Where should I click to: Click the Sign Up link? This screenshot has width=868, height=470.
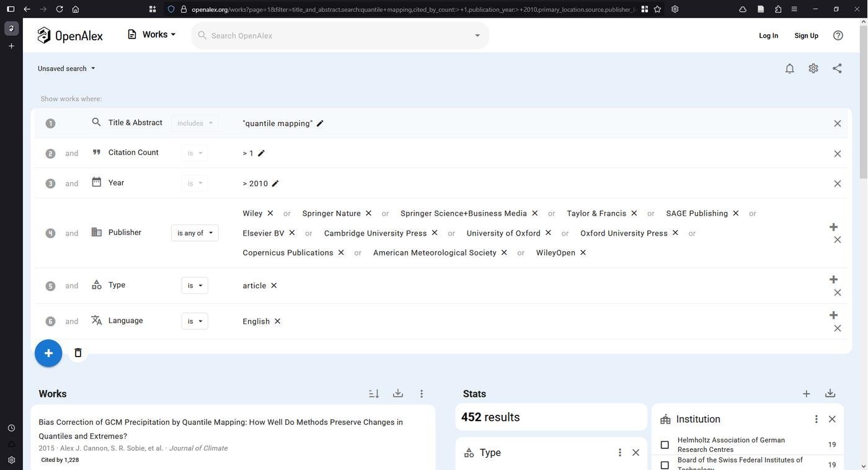tap(806, 35)
